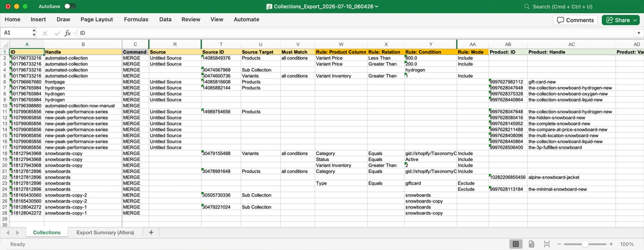Click the Excel document icon in title

(269, 6)
